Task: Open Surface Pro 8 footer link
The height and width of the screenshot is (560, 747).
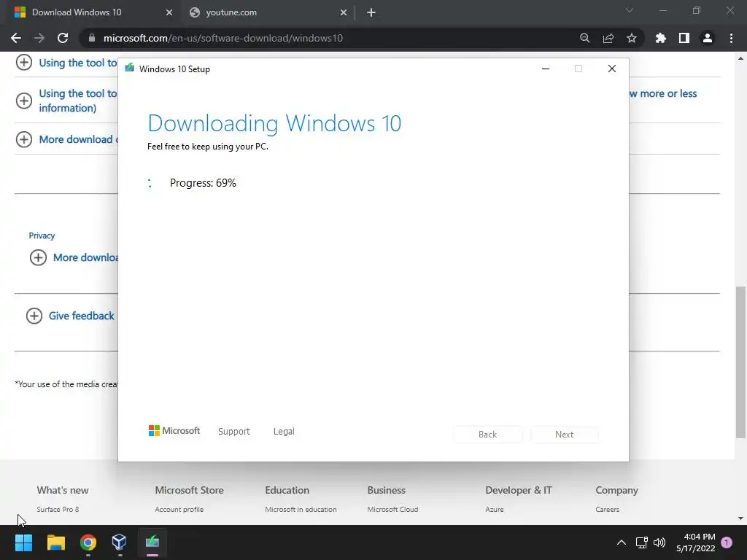Action: [x=58, y=509]
